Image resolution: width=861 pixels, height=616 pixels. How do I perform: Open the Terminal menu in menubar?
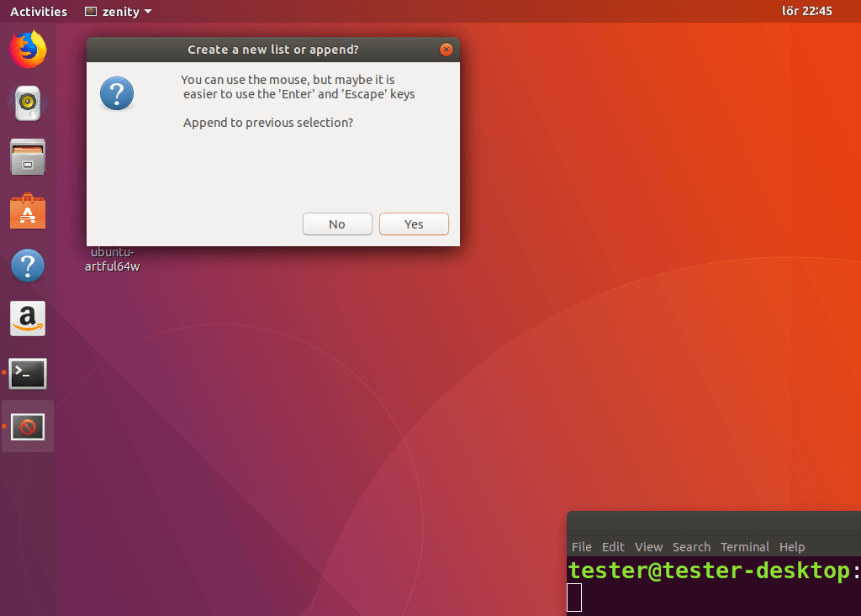point(744,546)
